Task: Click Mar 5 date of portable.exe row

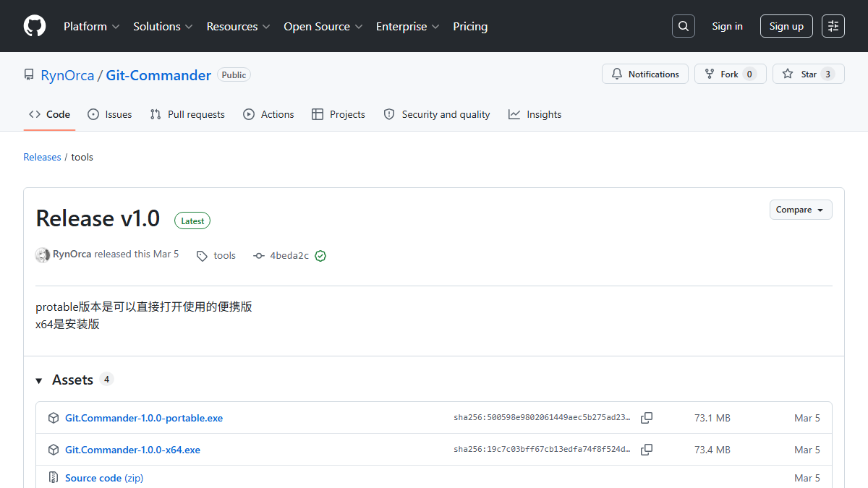Action: coord(807,418)
